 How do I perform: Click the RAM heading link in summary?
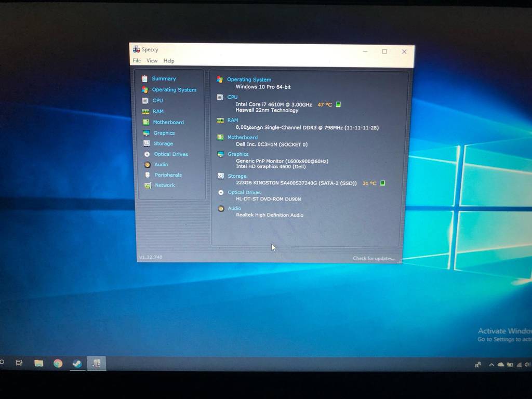pos(233,120)
